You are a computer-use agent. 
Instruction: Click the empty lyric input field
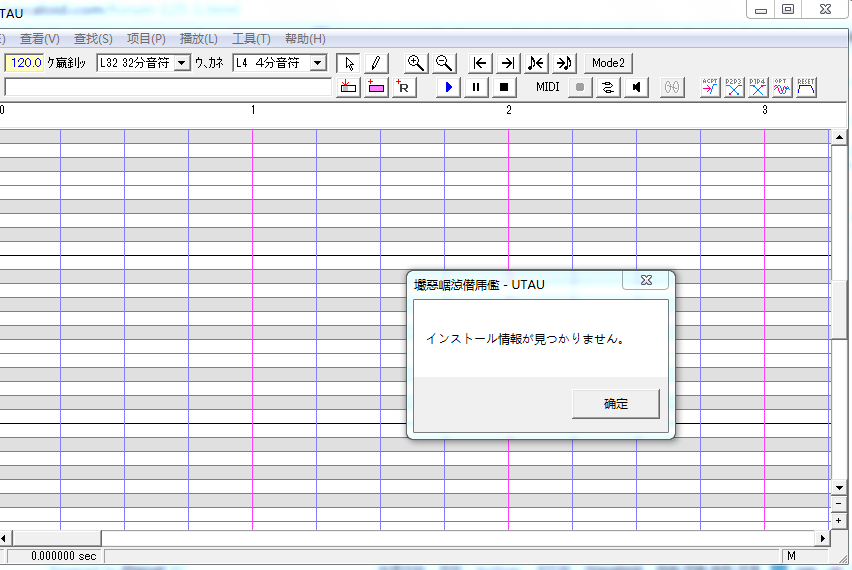tap(168, 87)
